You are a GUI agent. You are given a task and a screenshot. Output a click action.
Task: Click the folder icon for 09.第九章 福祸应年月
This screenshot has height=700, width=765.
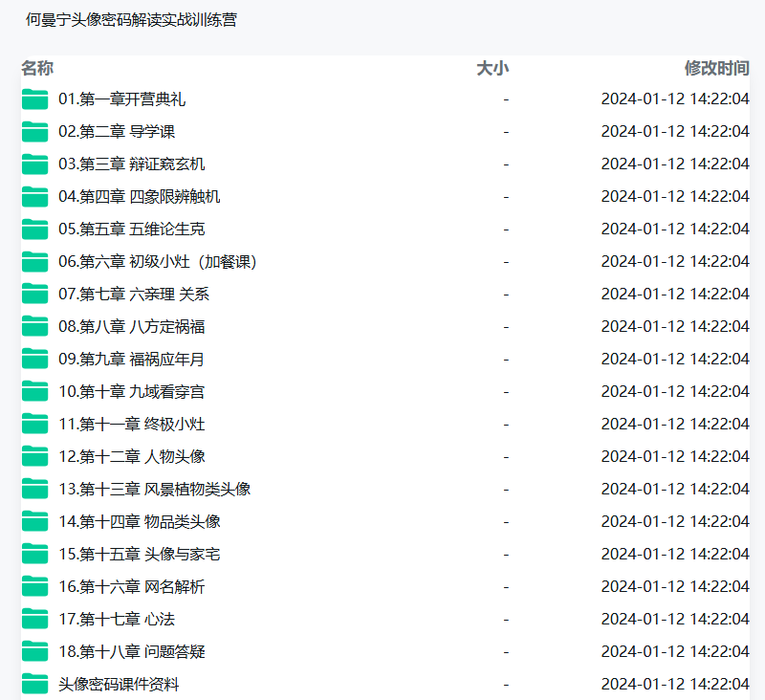point(34,359)
